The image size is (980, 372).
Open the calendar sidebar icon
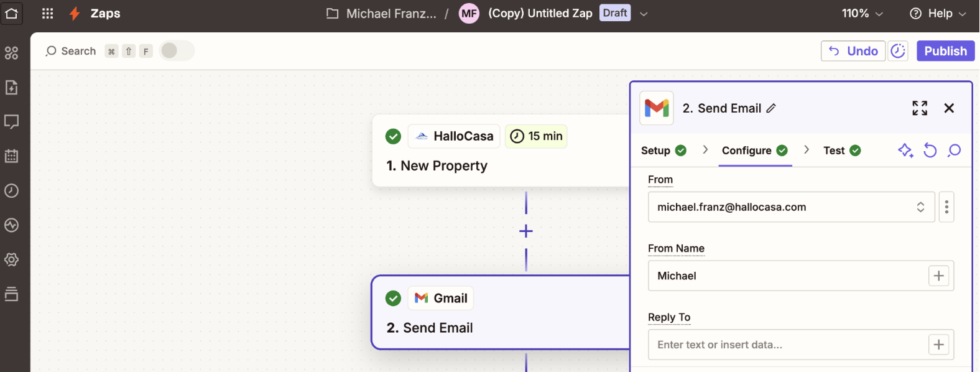(x=12, y=156)
